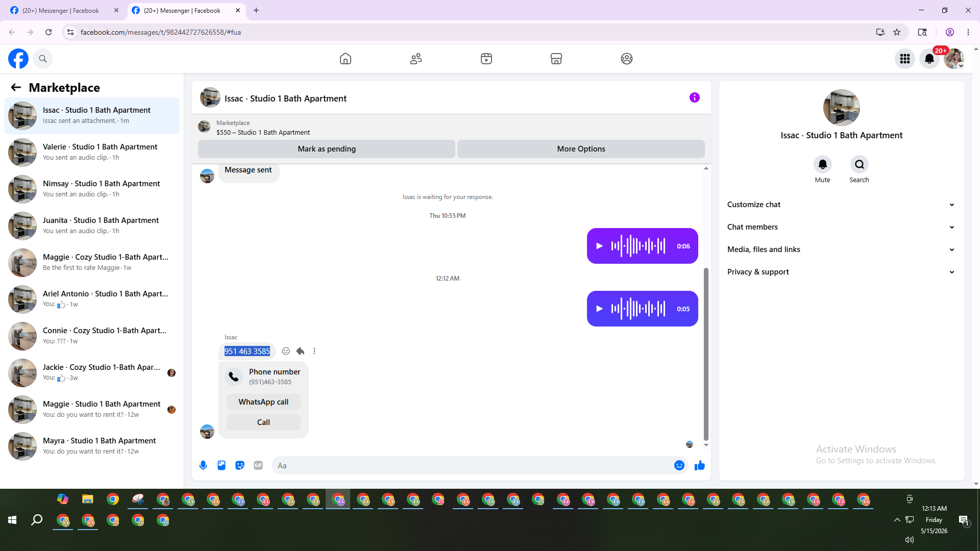The image size is (980, 551).
Task: Go to Facebook Home feed icon
Action: click(346, 59)
